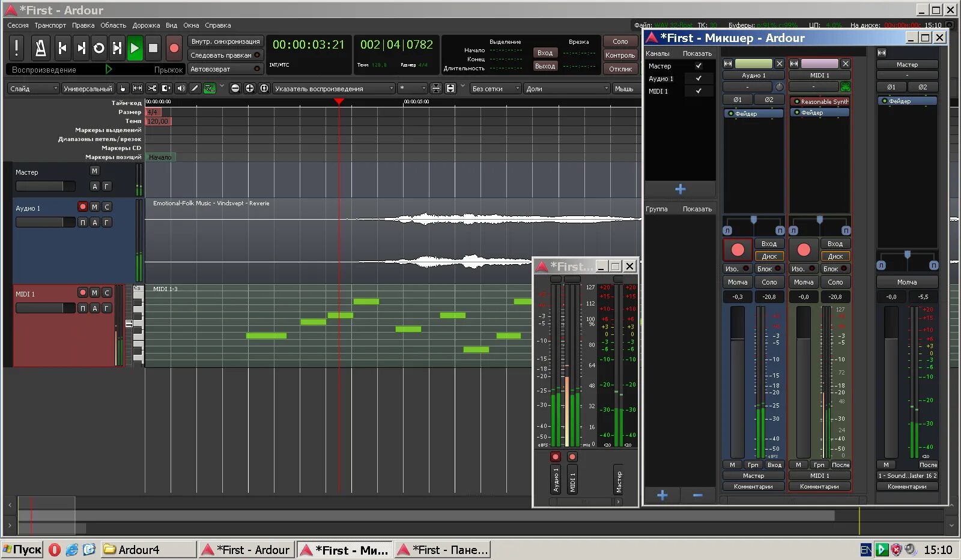
Task: Click Молча on the Мастер mixer strip
Action: (x=907, y=282)
